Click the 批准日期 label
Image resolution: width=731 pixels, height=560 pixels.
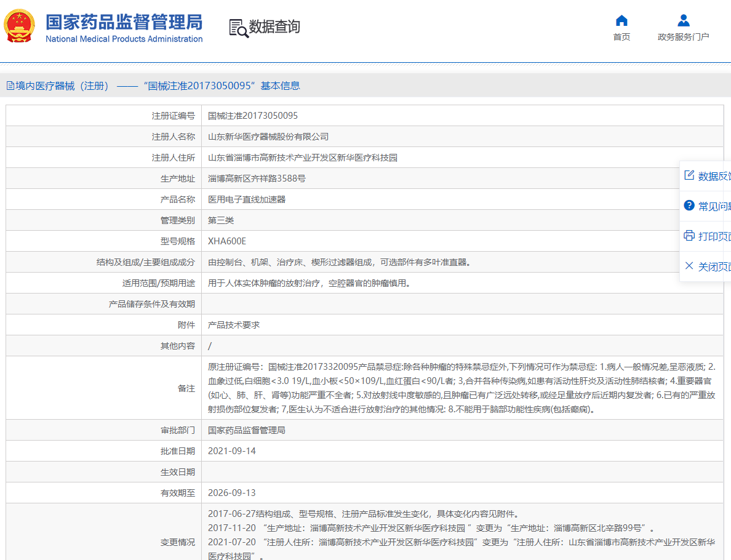pyautogui.click(x=178, y=451)
